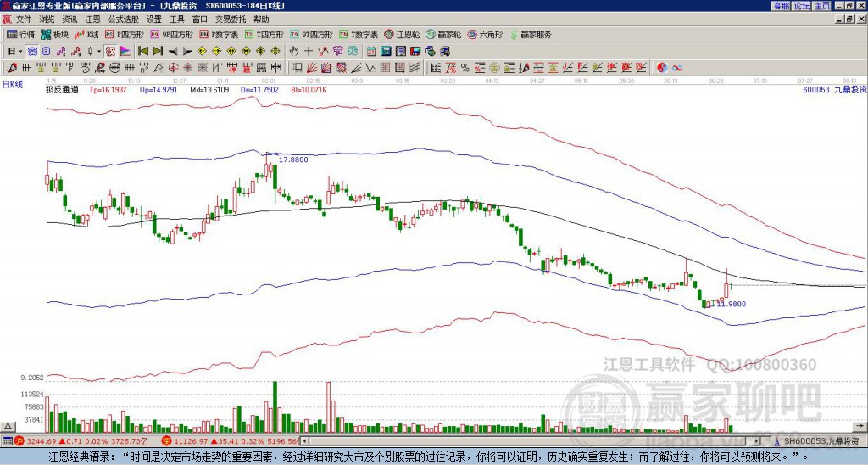
Task: Click the Up=14.9791 value
Action: [159, 89]
